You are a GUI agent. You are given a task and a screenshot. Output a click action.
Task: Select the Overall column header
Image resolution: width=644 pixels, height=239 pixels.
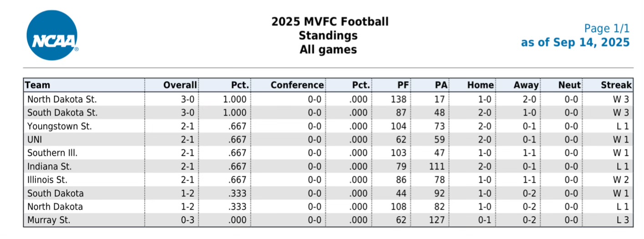180,85
